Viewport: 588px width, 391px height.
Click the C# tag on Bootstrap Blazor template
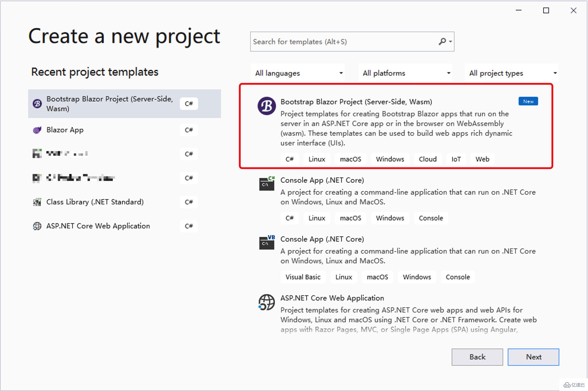tap(288, 159)
